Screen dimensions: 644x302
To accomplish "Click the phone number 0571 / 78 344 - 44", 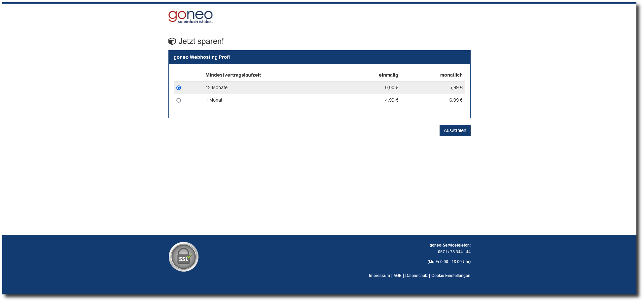I will coord(454,252).
